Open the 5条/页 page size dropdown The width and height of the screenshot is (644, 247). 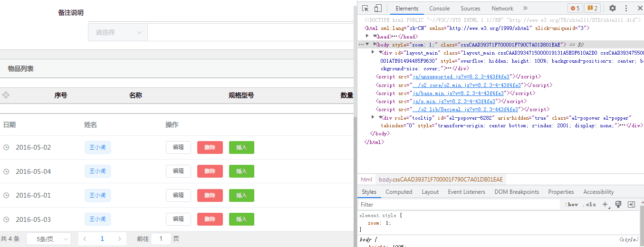click(x=48, y=239)
